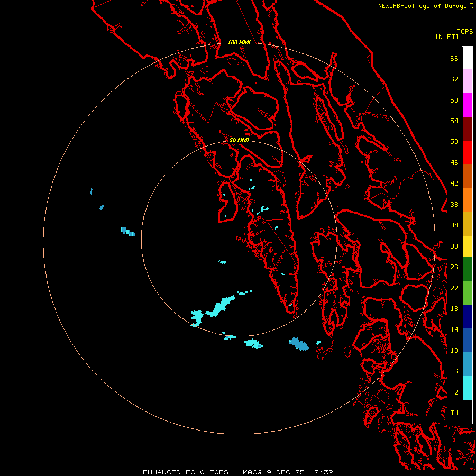Click the '66' legend value
The height and width of the screenshot is (476, 476).
[454, 59]
